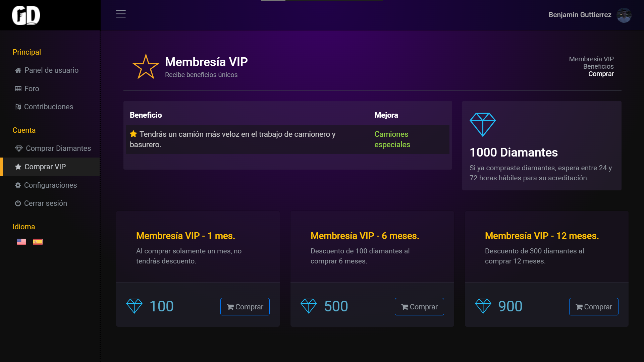Toggle the hamburger sidebar menu

(x=121, y=14)
